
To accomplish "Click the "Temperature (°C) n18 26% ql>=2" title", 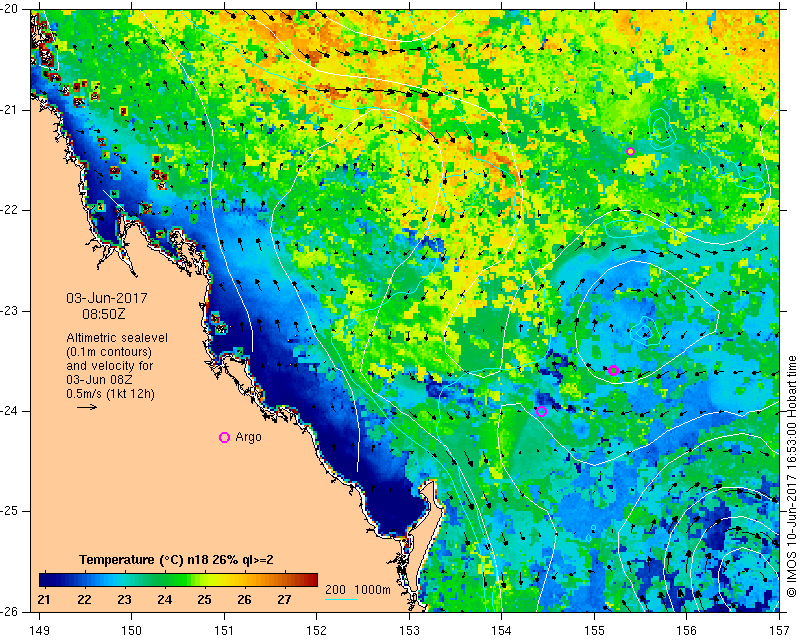I will (x=176, y=560).
